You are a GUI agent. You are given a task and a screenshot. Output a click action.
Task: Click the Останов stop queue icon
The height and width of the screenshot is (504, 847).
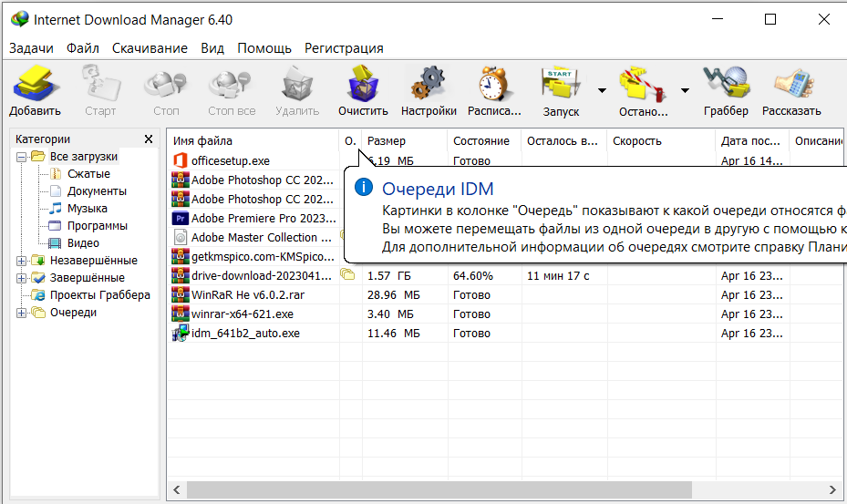(x=643, y=84)
